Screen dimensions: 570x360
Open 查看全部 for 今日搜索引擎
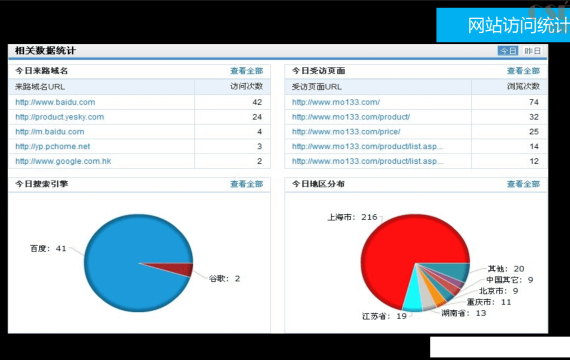point(246,184)
